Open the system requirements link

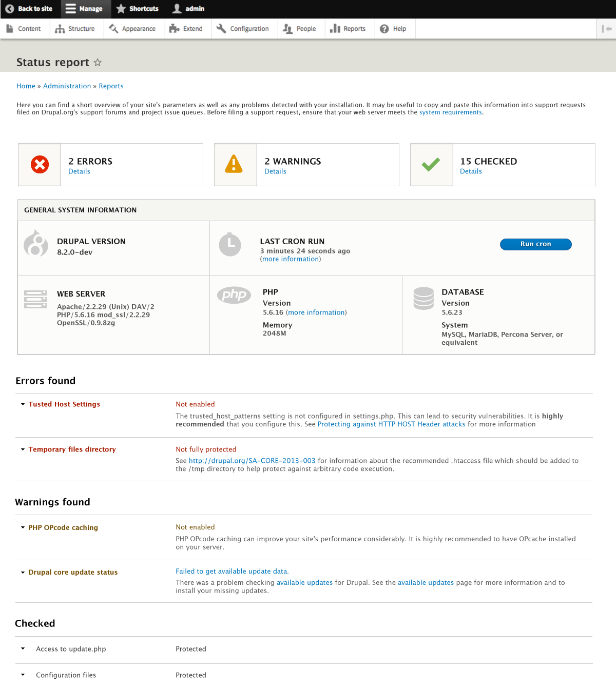(x=450, y=112)
